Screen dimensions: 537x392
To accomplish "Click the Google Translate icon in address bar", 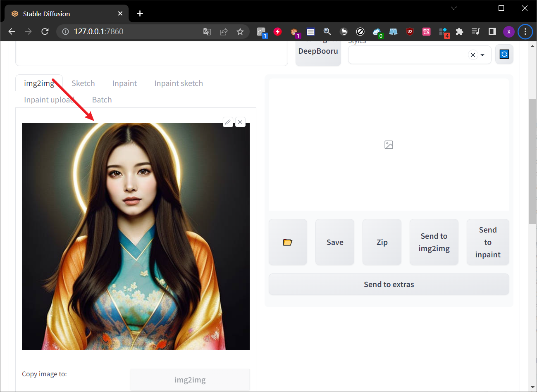I will [x=207, y=31].
